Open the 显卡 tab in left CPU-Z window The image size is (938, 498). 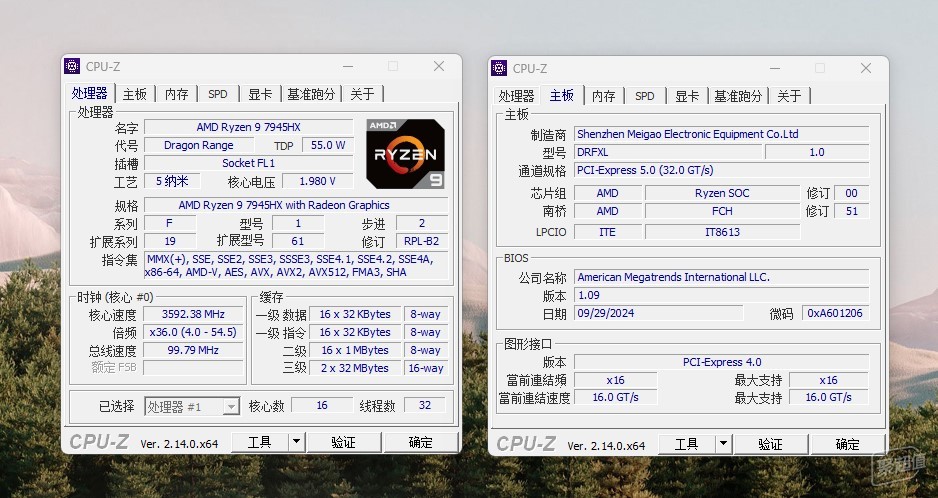(x=260, y=94)
